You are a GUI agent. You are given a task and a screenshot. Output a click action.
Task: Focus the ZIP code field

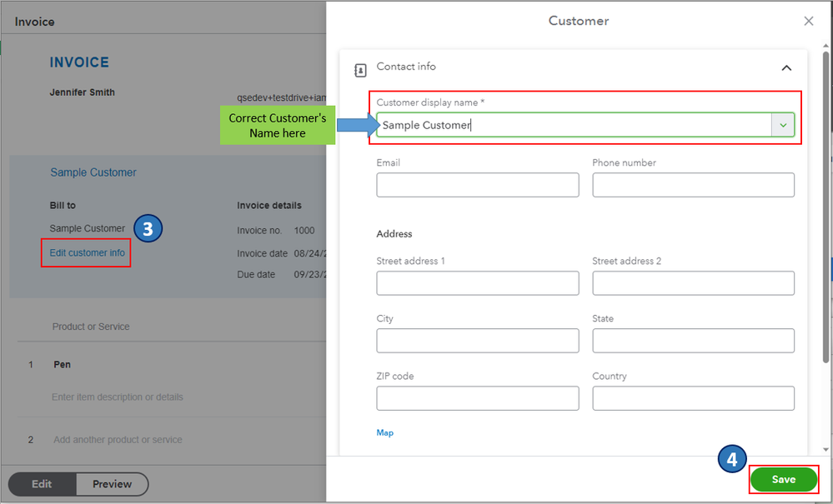pyautogui.click(x=477, y=398)
